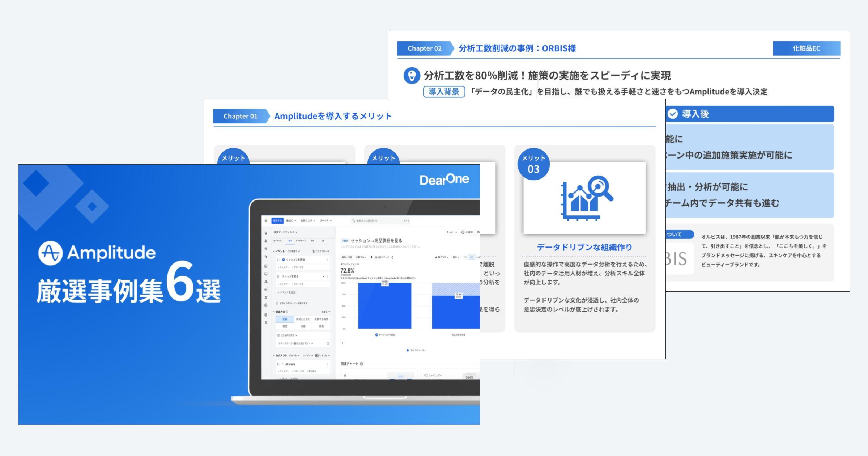Select the 頻度 measurement option
Viewport: 868px width, 456px height.
coord(285,326)
